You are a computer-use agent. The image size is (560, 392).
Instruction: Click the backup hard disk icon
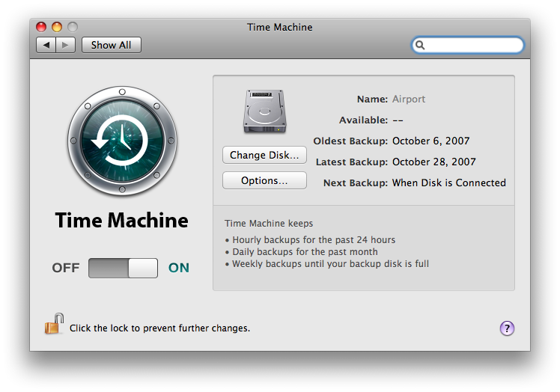coord(264,111)
